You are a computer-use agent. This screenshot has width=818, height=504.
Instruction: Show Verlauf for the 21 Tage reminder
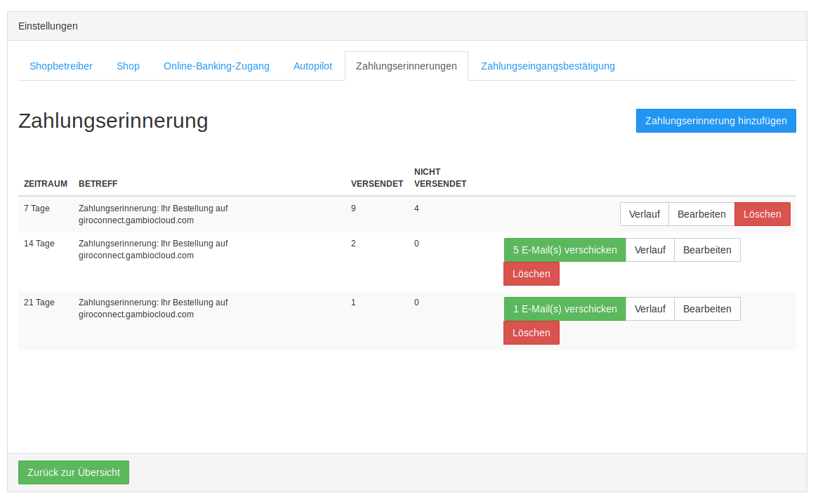pos(649,309)
